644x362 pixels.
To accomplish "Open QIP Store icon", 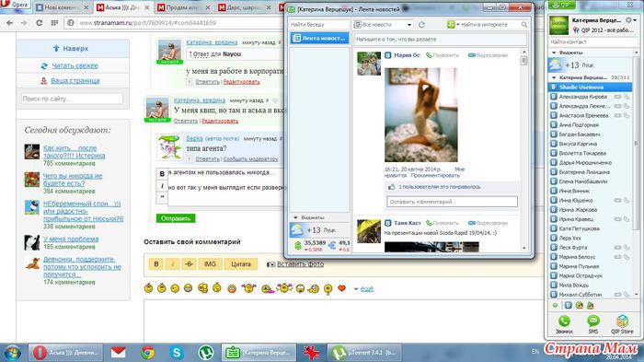I will pyautogui.click(x=622, y=324).
